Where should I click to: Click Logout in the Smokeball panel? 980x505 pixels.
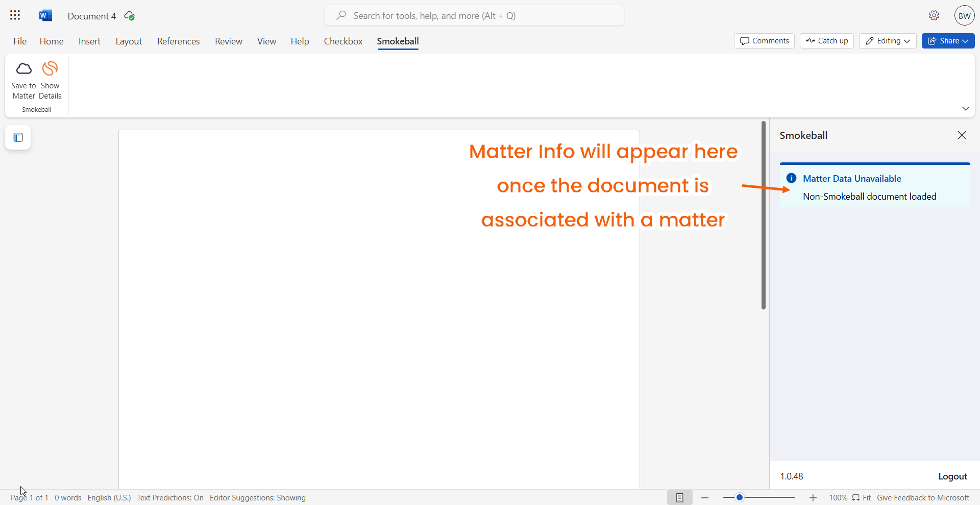click(952, 476)
